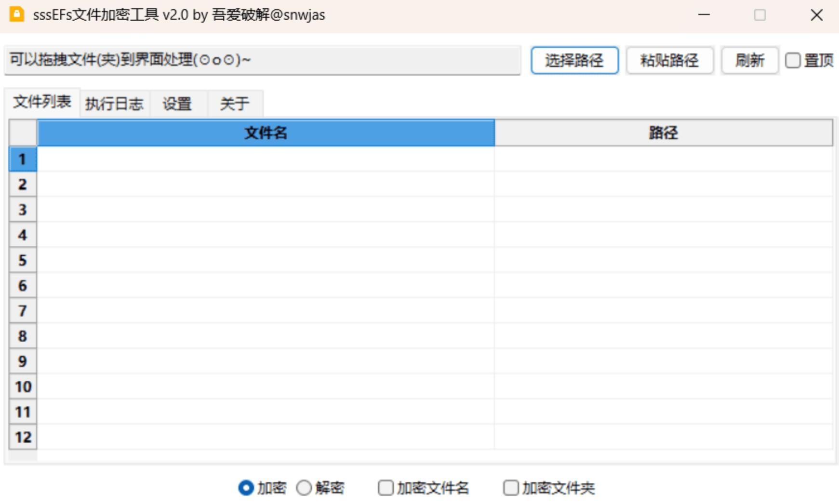
Task: Toggle the 置顶 checkbox
Action: [793, 60]
